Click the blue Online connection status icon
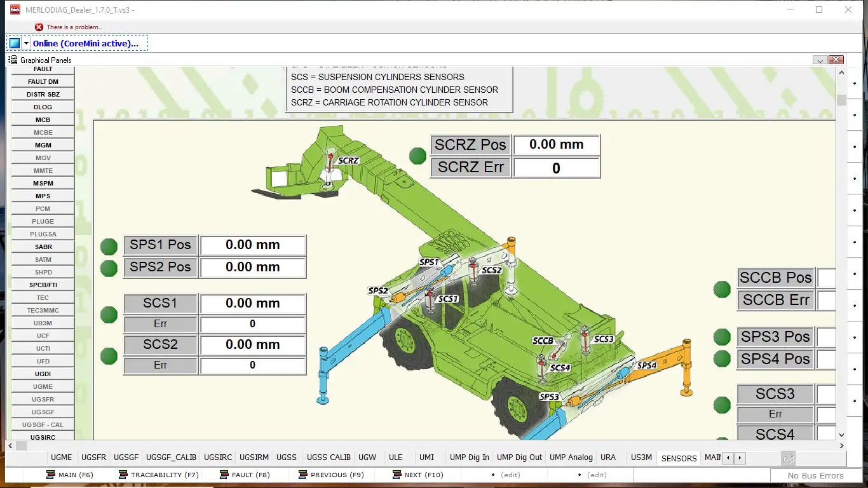This screenshot has height=488, width=868. point(15,42)
